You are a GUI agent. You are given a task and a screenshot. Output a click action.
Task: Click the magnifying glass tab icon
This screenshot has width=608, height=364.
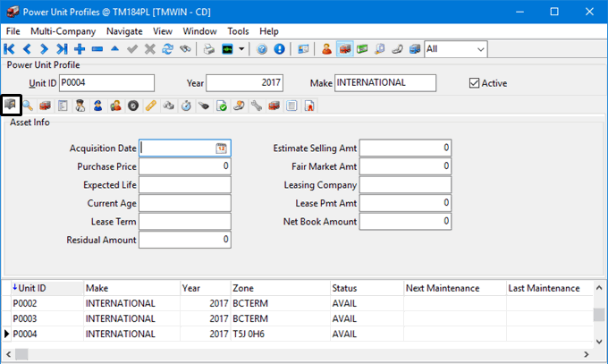(28, 106)
